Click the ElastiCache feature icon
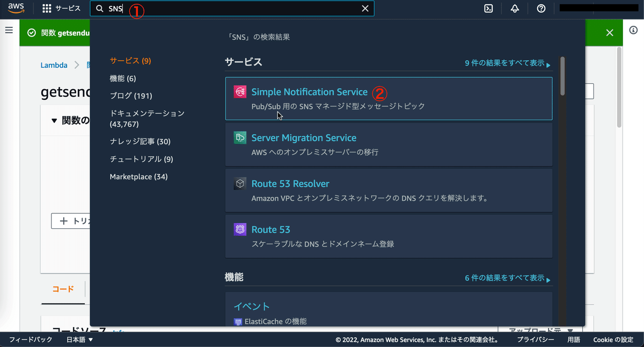 tap(238, 322)
